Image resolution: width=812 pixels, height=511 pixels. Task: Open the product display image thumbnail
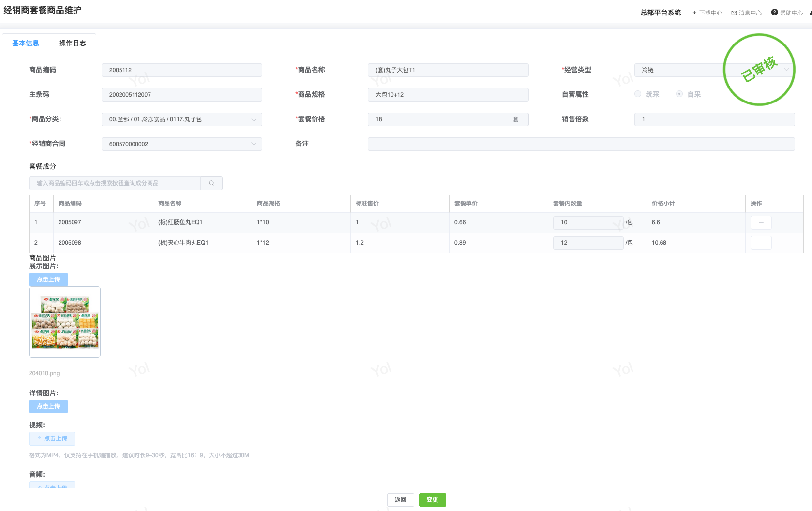pyautogui.click(x=65, y=322)
